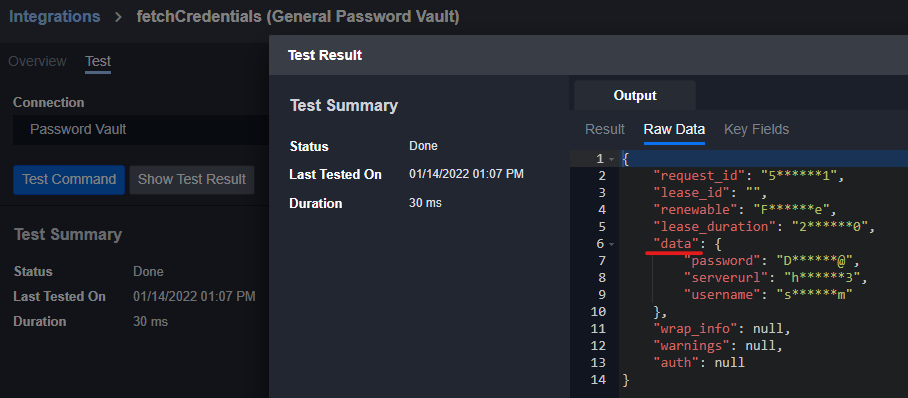This screenshot has width=908, height=398.
Task: Click the fetchCredentials (General Password Vault) title
Action: click(x=298, y=17)
